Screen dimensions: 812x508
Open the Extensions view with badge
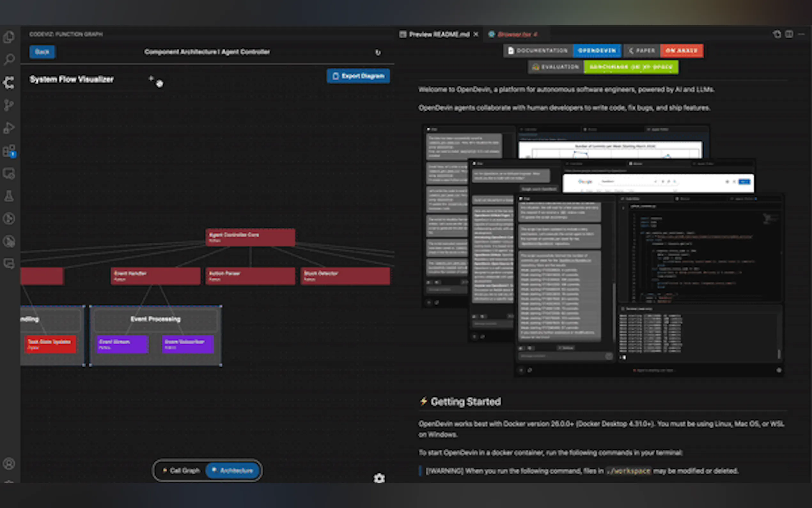9,151
